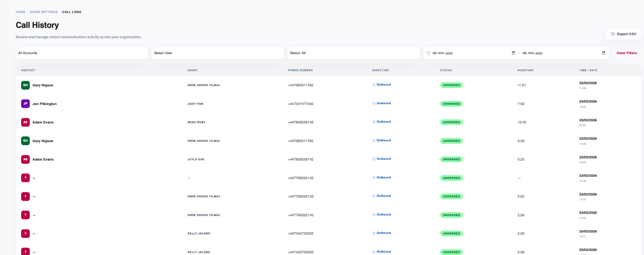Click the GH avatar on the 0:39 call
Screen dimensions: 644x255
(x=25, y=141)
